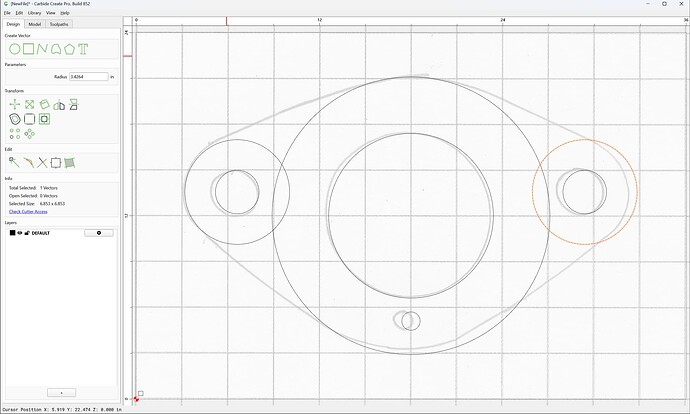Click the Radius input field
690x414 pixels.
point(88,77)
